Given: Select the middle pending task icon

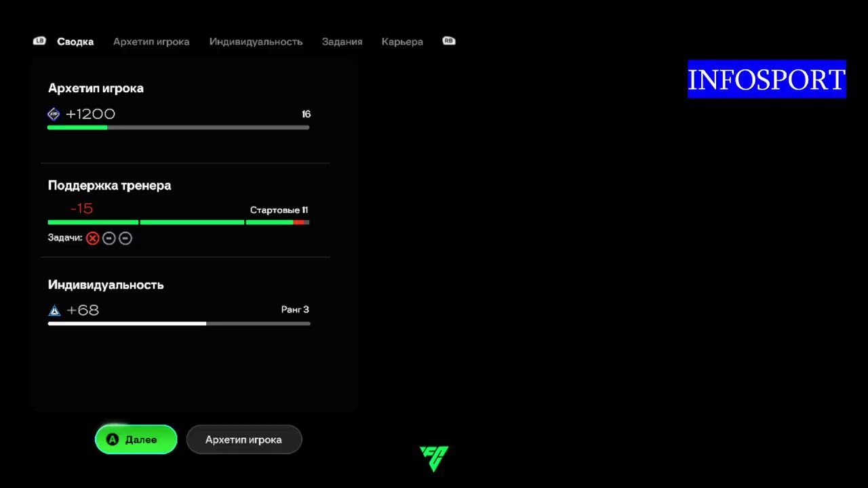Looking at the screenshot, I should (x=109, y=238).
